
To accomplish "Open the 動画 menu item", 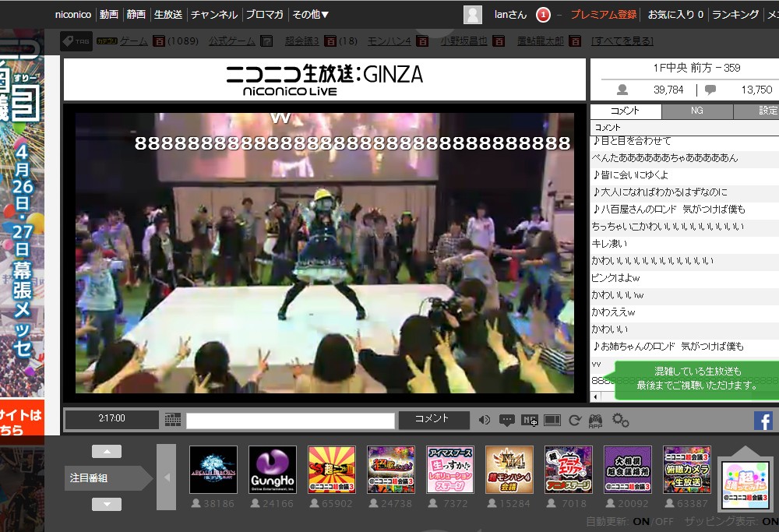I will 109,14.
